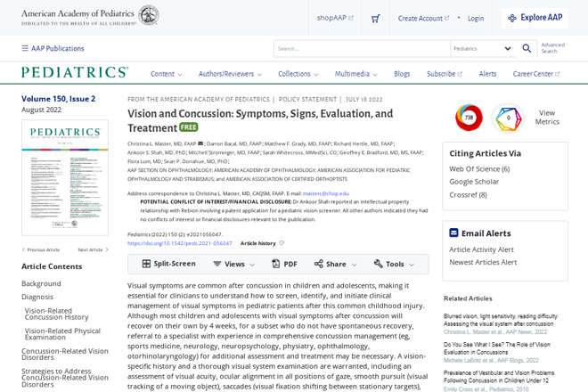Viewport: 588px width, 392px height.
Task: Open Web Of Science (6) citing articles
Action: tap(479, 168)
